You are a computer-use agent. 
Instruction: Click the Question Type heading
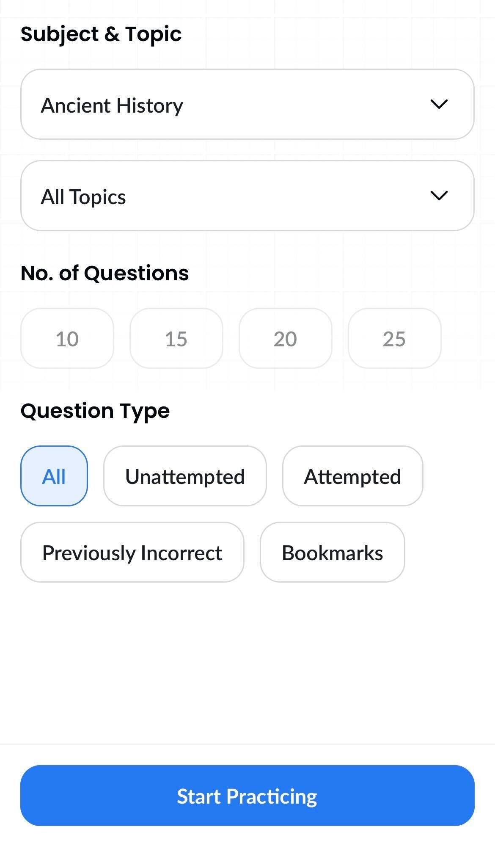tap(95, 411)
